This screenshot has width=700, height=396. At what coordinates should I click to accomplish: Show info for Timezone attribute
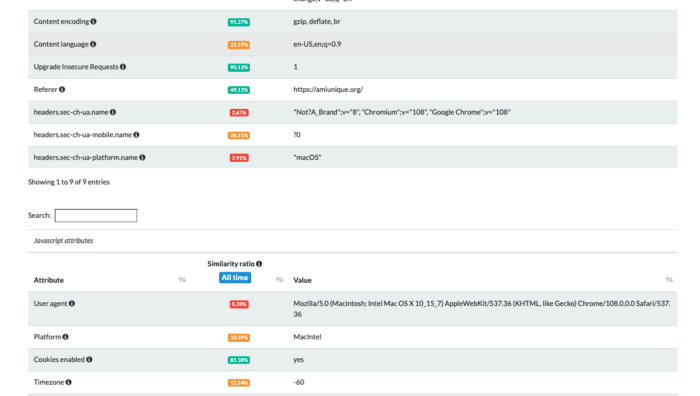tap(68, 383)
